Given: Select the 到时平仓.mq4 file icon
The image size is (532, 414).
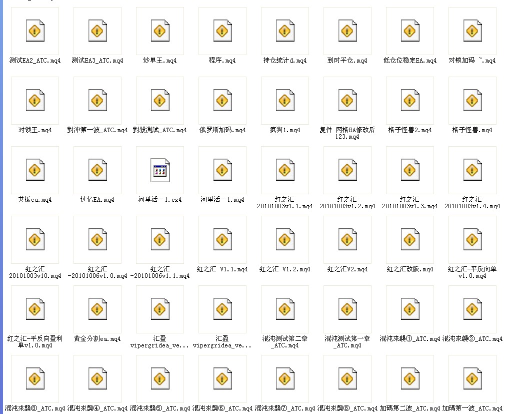Looking at the screenshot, I should tap(347, 31).
